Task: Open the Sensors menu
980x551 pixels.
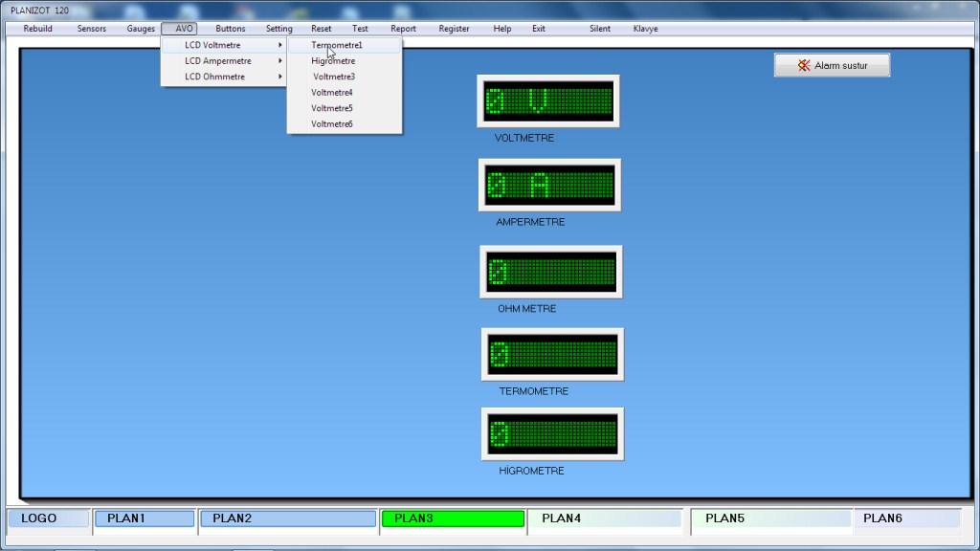Action: pos(92,29)
